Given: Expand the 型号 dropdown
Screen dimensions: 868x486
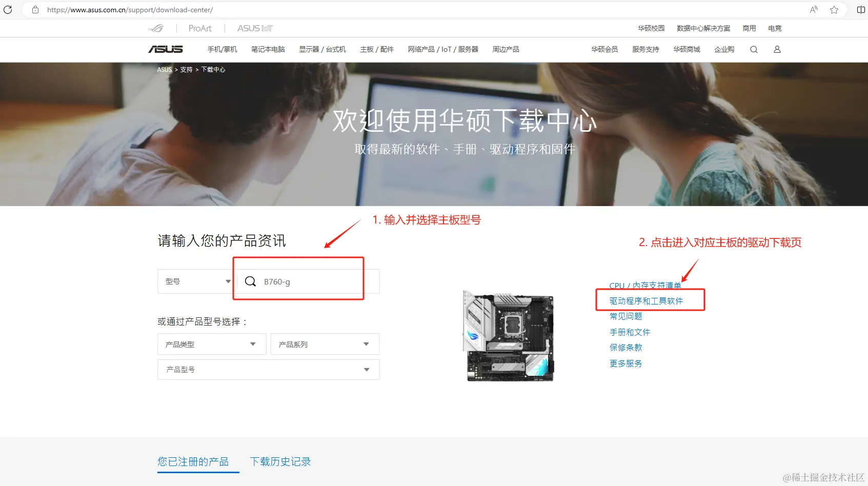Looking at the screenshot, I should pyautogui.click(x=195, y=281).
